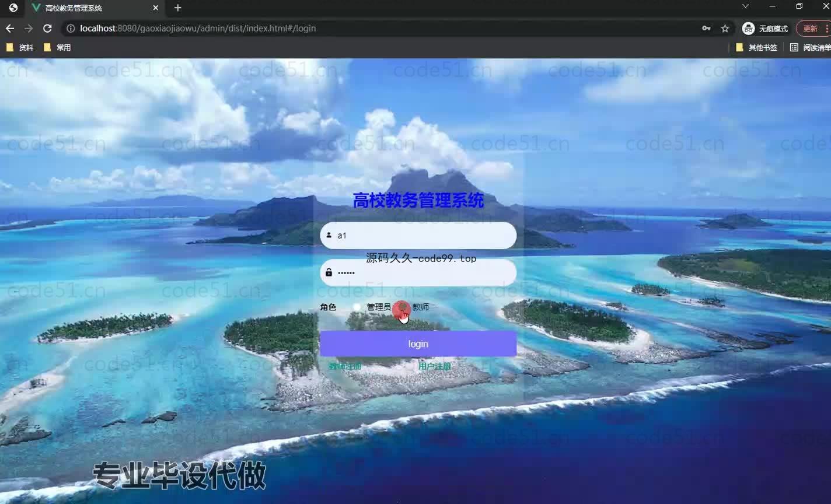Open the 资料 bookmarks folder

(20, 47)
